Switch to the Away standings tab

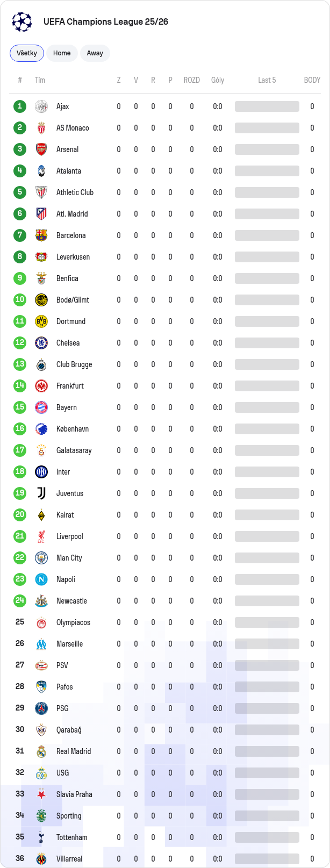[95, 53]
